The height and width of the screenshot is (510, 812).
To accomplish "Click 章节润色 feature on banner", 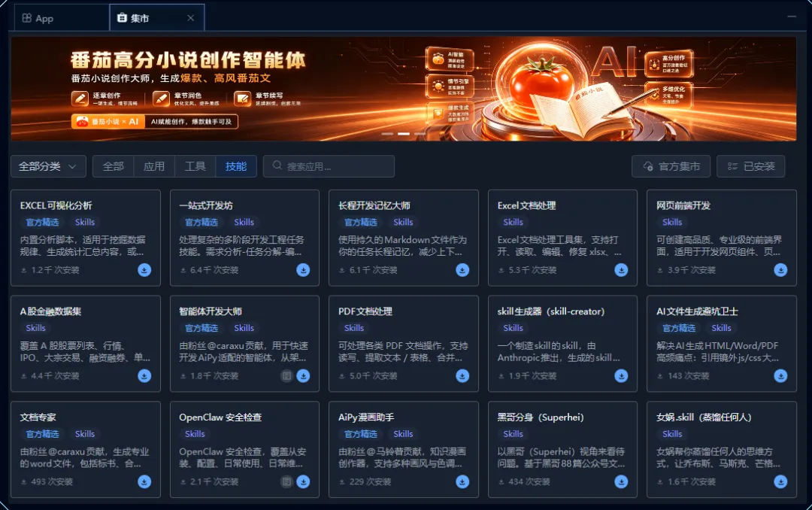I will pos(186,99).
